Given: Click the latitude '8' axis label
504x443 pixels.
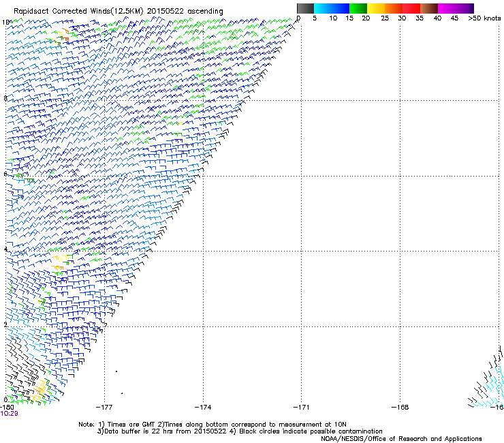Looking at the screenshot, I should point(5,98).
